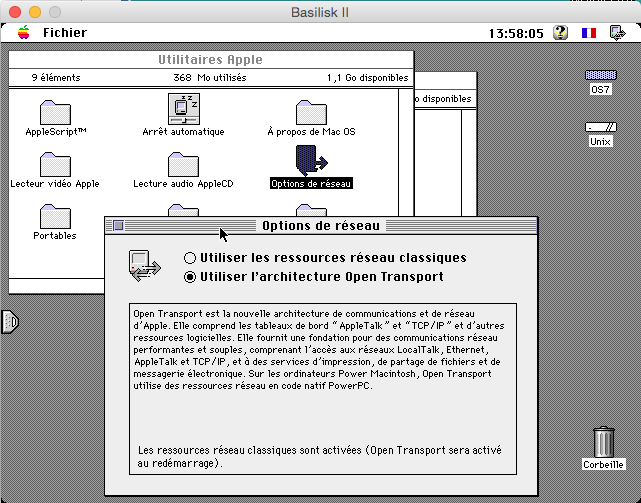Screen dimensions: 641x503
Task: Select the Lecteur vidéo Apple folder
Action: click(55, 164)
